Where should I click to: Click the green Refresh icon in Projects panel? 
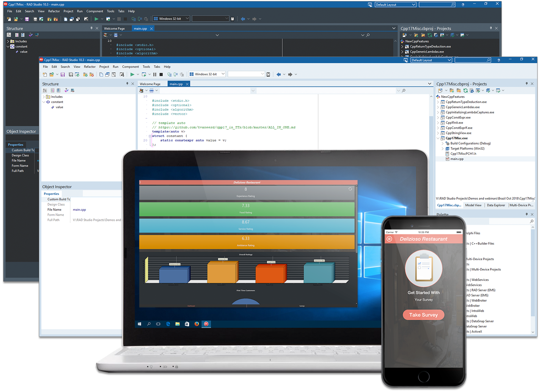point(465,91)
